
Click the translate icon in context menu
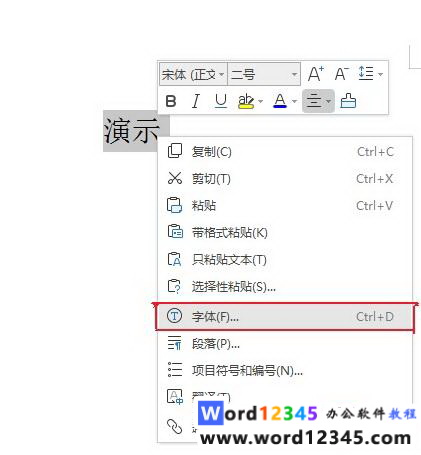[175, 397]
